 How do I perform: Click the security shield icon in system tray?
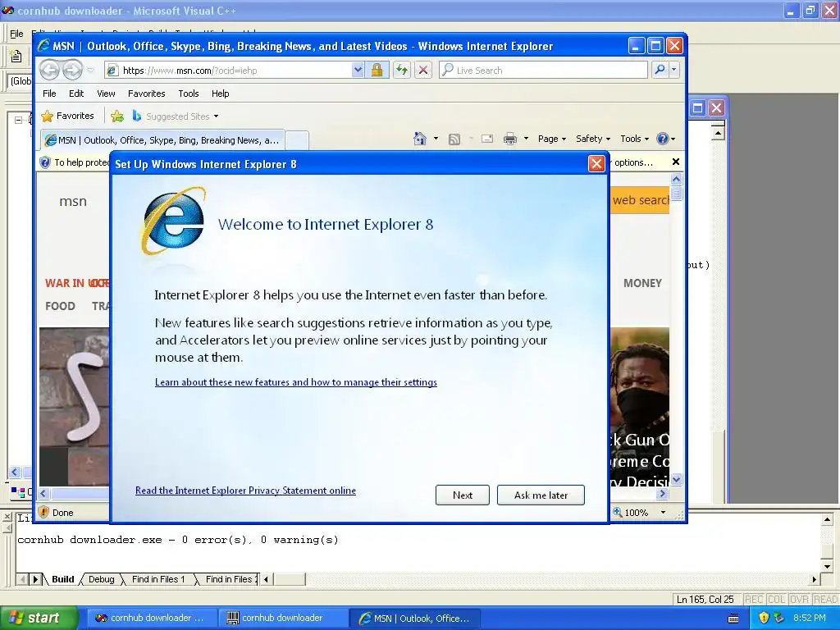pos(764,619)
